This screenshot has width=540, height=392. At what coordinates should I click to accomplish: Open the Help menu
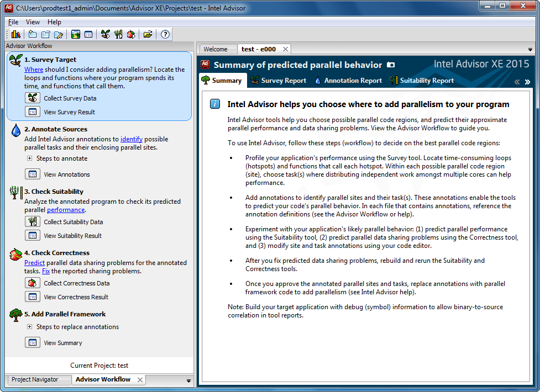(x=54, y=22)
